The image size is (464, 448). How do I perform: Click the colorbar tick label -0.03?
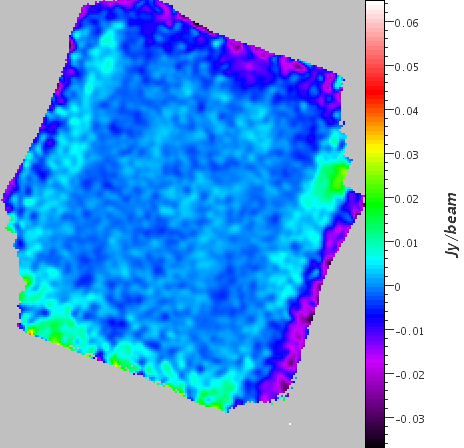[410, 419]
